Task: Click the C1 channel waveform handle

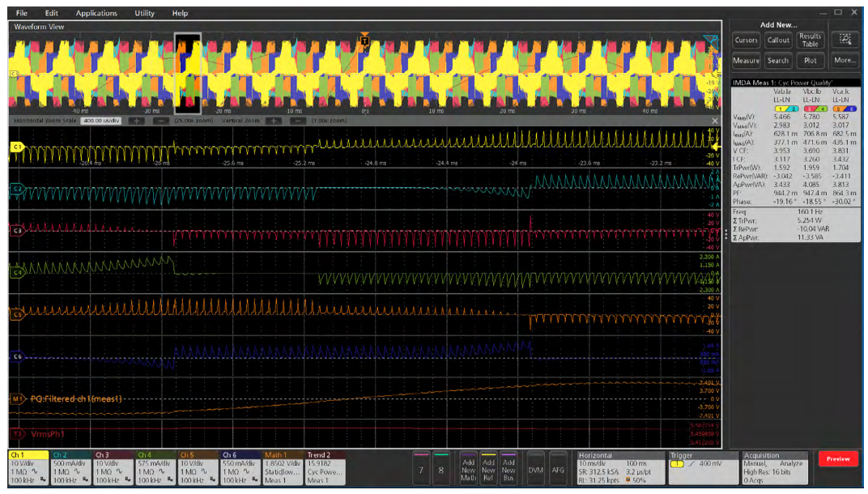Action: click(15, 147)
